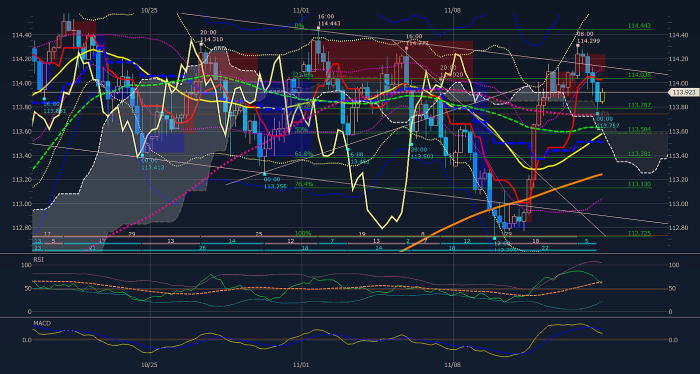Click the 113.130 green level label
The width and height of the screenshot is (700, 374).
(639, 184)
